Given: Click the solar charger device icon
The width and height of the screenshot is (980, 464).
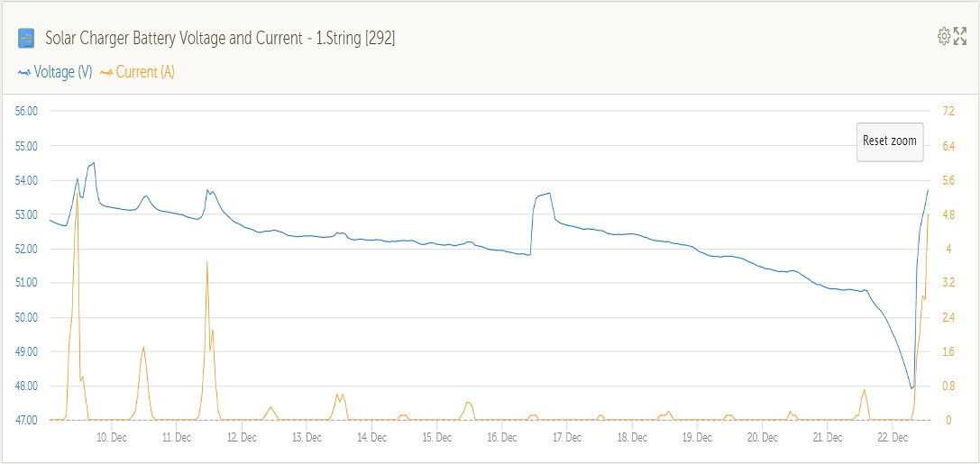Looking at the screenshot, I should click(x=26, y=38).
